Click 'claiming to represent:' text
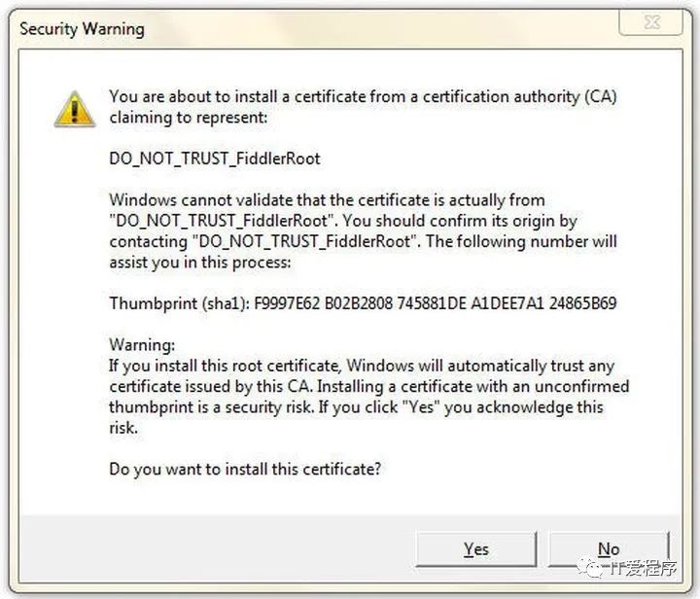Screen dimensions: 700x599 [189, 118]
